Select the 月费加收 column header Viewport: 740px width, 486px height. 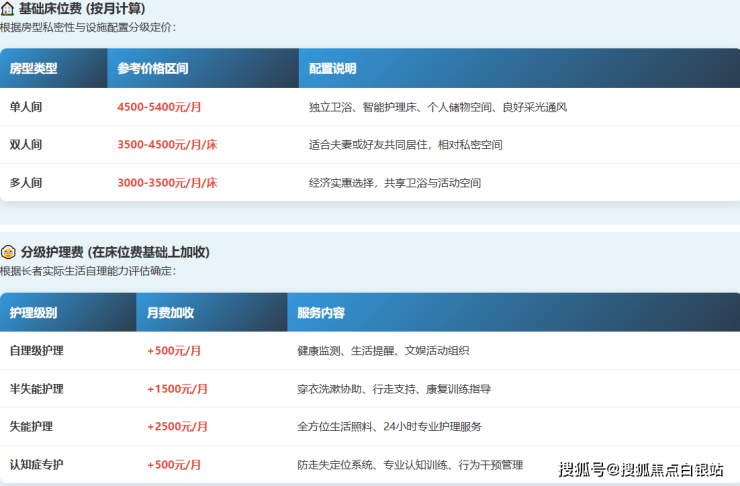point(171,313)
